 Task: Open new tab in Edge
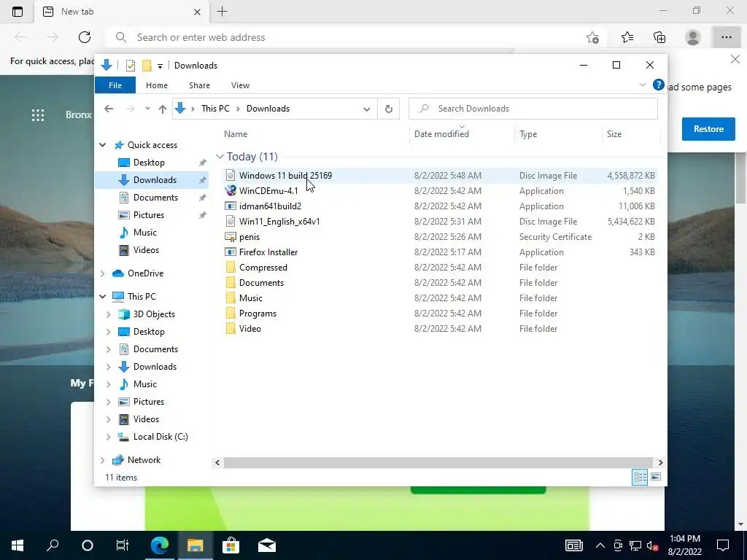pyautogui.click(x=222, y=12)
